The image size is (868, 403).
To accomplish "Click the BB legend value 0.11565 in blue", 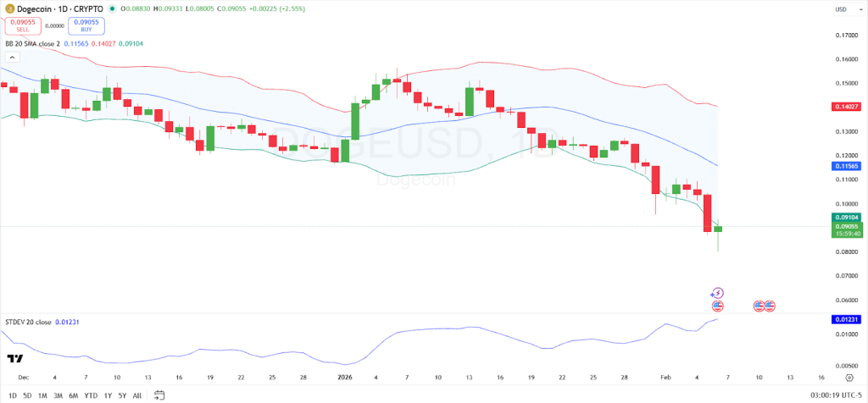I will click(75, 43).
